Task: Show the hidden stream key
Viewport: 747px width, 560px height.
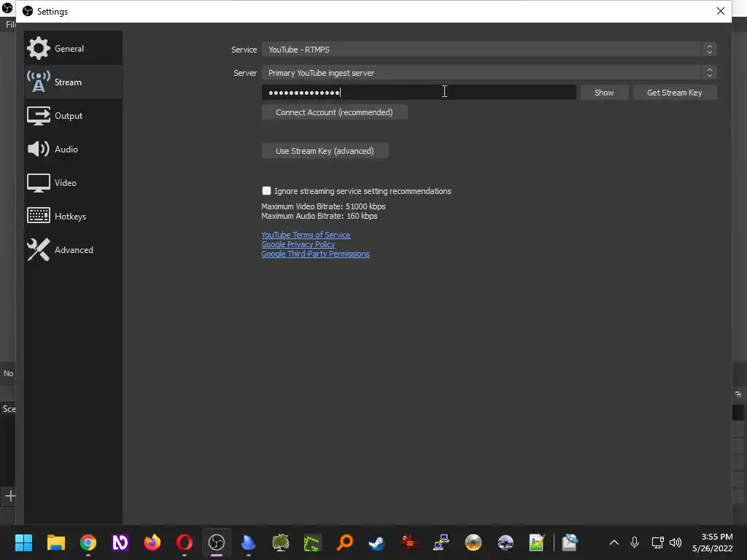Action: coord(604,93)
